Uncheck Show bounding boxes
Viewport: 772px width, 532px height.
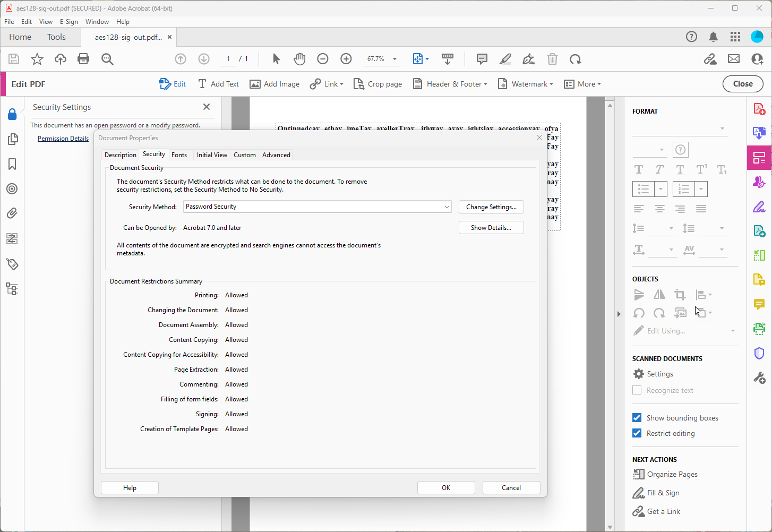click(x=637, y=418)
